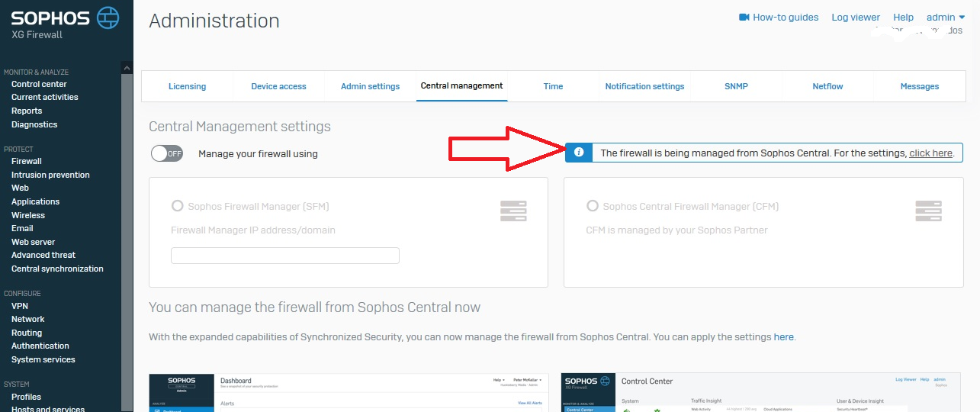Click Firewall Manager IP address/domain input field

click(285, 256)
